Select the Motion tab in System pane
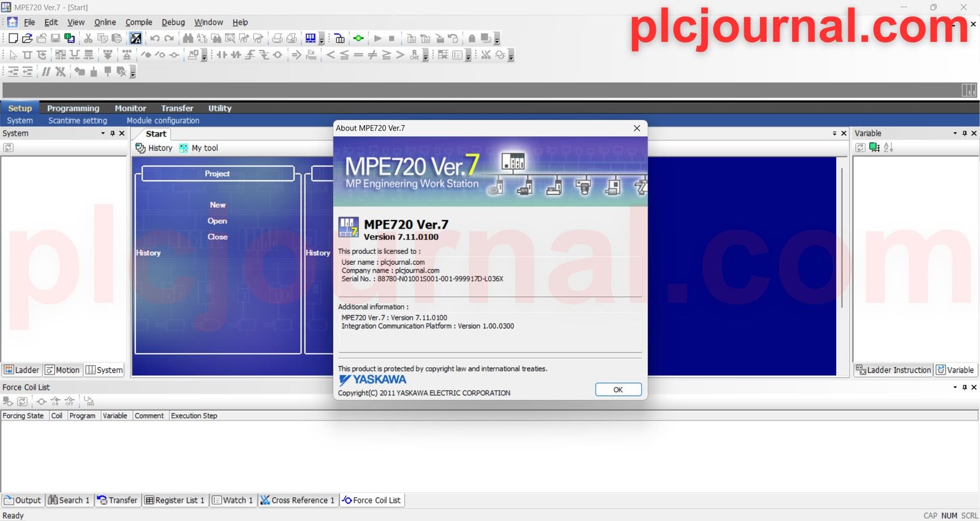The image size is (980, 521). tap(62, 370)
